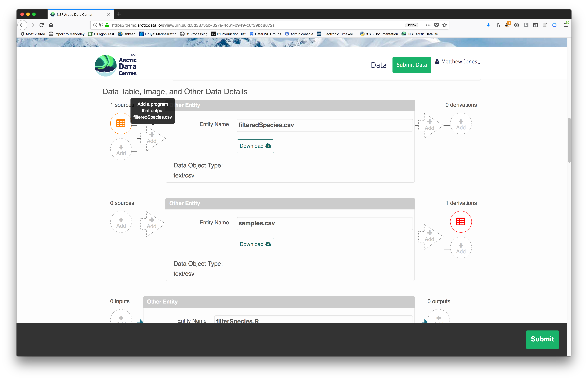
Task: Click the samples.csv entity name field
Action: click(324, 223)
